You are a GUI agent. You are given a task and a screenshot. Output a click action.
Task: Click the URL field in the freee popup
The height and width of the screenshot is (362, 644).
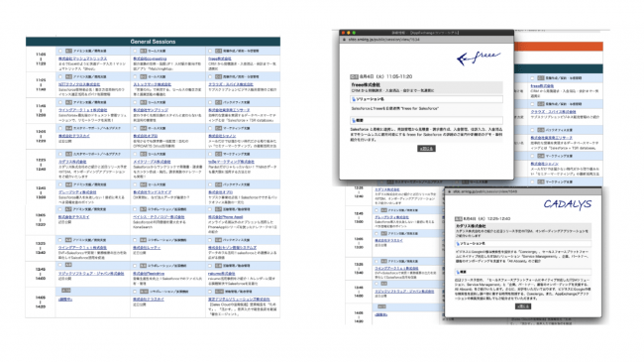pos(427,40)
